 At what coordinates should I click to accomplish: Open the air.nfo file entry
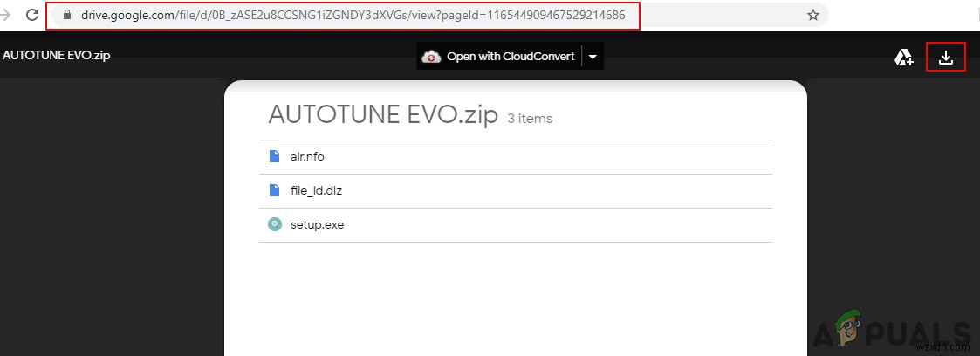pyautogui.click(x=516, y=157)
